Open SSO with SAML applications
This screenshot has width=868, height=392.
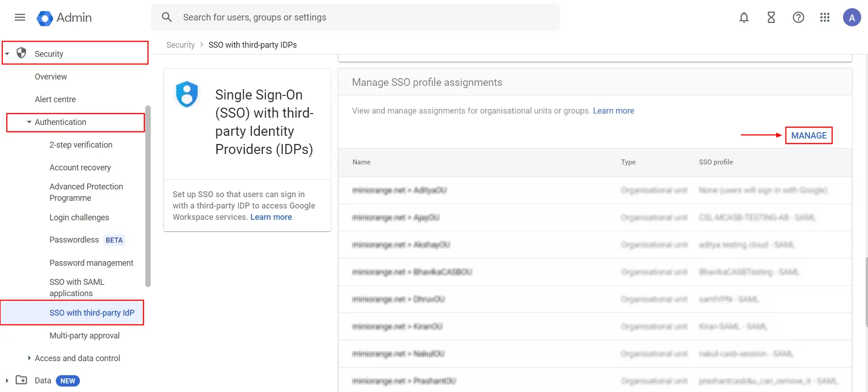point(77,288)
